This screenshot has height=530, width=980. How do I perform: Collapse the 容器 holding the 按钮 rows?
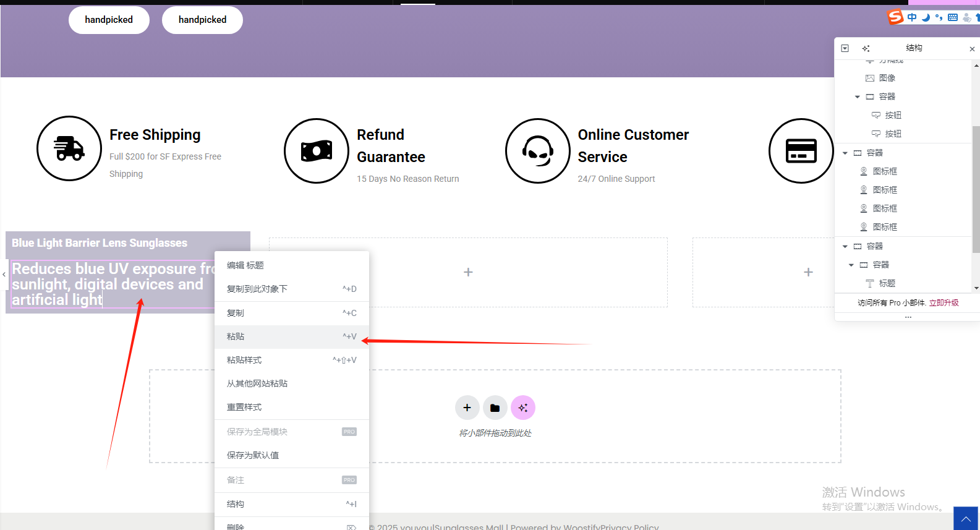858,96
